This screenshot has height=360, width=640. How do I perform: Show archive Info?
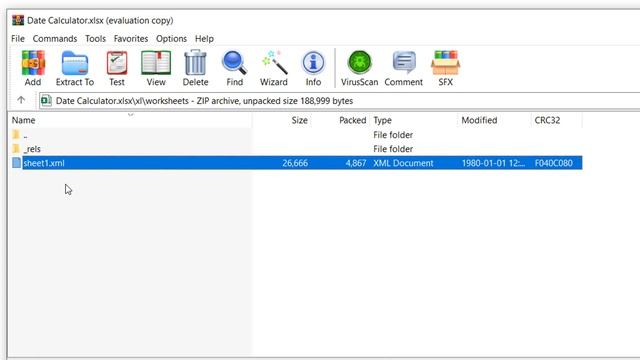pos(313,68)
